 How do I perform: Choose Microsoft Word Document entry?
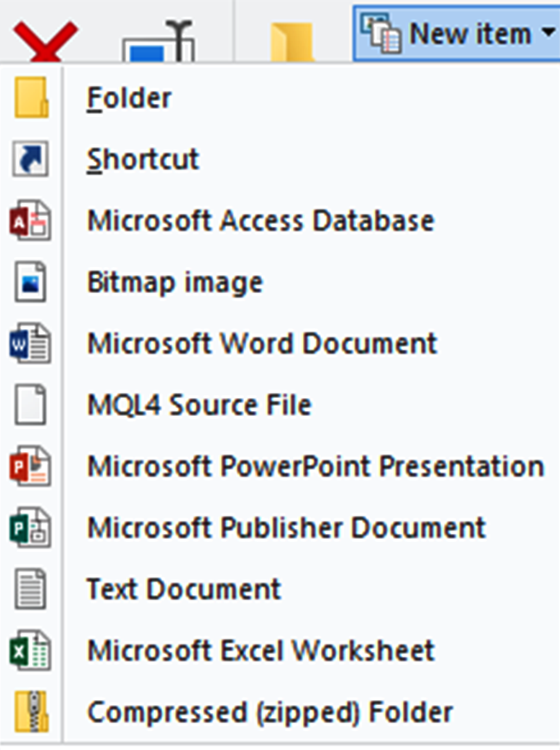[262, 343]
